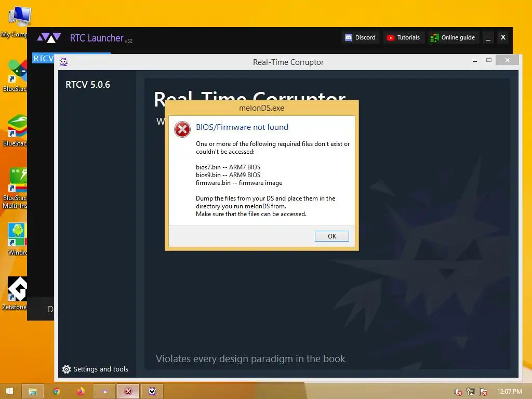Click the RTCV 5.0.6 version label

[87, 85]
